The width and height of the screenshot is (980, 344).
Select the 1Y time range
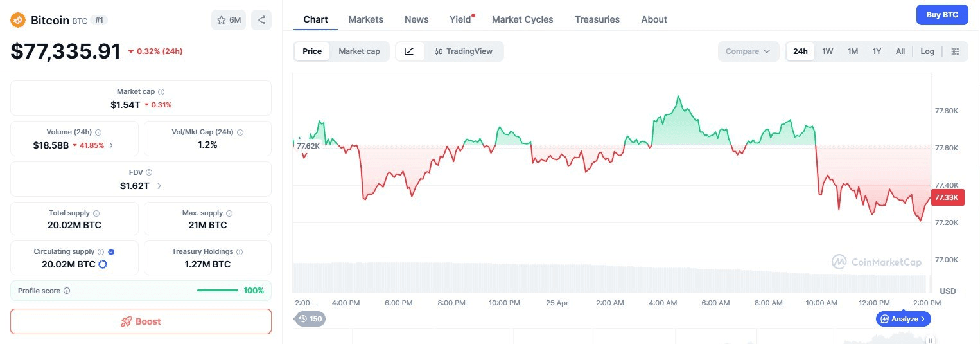click(x=877, y=51)
